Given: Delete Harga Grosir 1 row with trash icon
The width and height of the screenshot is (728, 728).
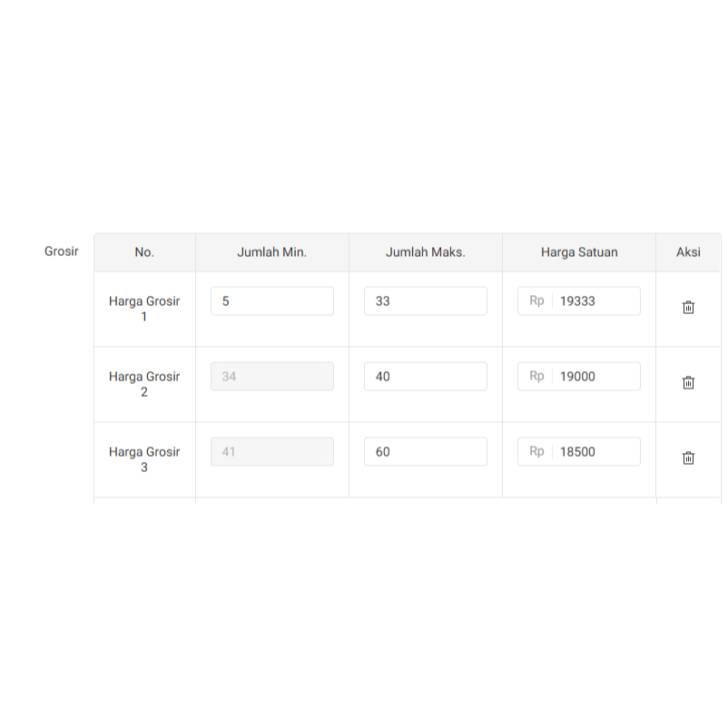Looking at the screenshot, I should pyautogui.click(x=688, y=308).
